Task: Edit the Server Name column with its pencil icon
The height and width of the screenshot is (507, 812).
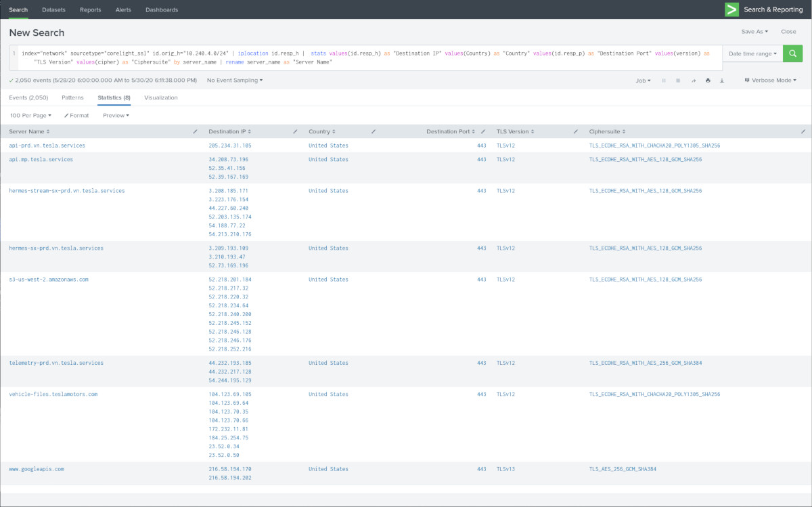Action: click(196, 131)
